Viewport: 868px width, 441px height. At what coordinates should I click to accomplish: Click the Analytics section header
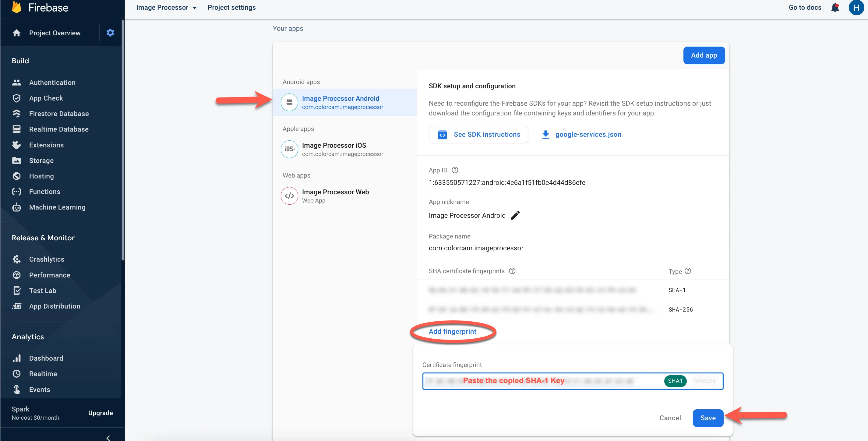(28, 337)
